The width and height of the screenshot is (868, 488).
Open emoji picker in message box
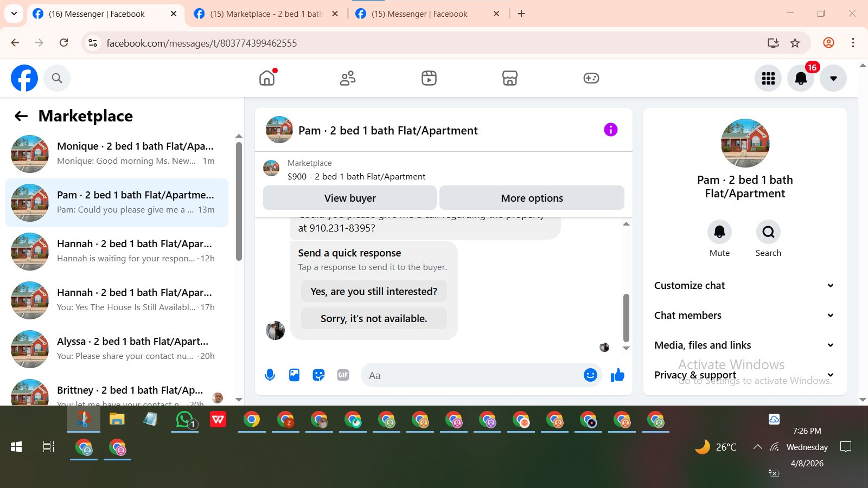590,375
